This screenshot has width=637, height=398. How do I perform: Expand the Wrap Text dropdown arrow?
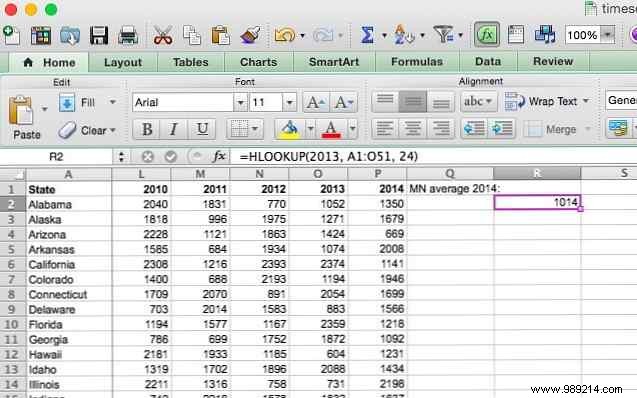coord(586,101)
